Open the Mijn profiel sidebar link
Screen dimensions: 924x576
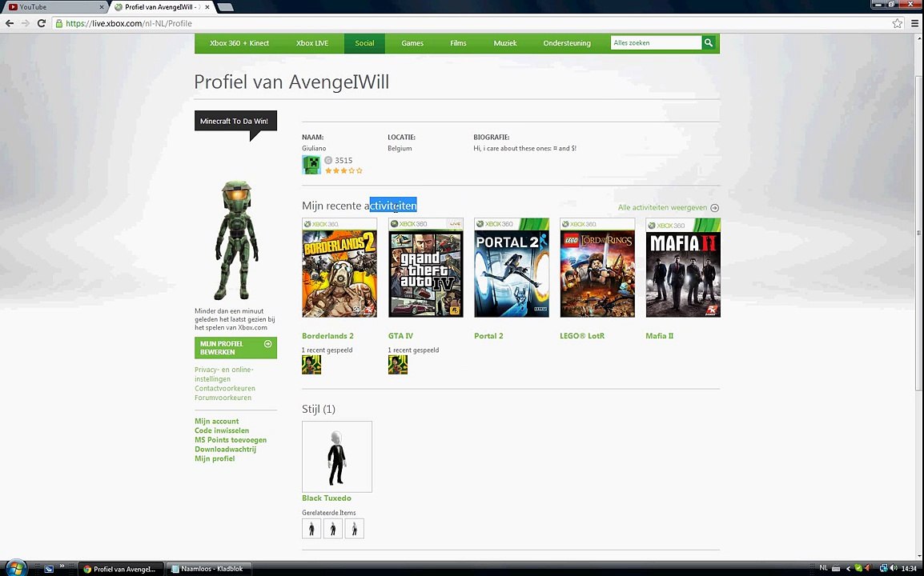click(215, 458)
